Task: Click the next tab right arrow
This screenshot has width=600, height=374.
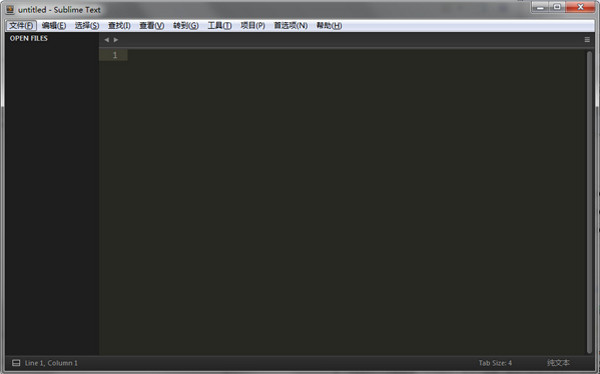Action: [x=116, y=40]
